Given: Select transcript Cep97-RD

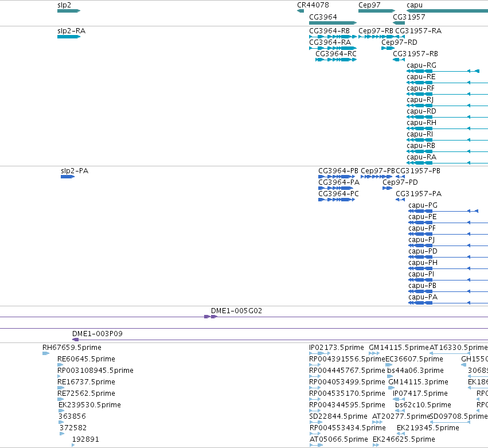Looking at the screenshot, I should 388,48.
